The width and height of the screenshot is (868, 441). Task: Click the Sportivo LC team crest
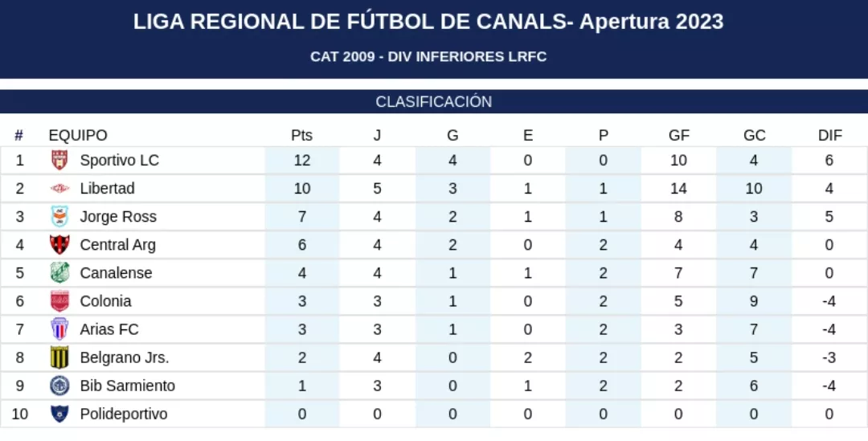(x=59, y=160)
